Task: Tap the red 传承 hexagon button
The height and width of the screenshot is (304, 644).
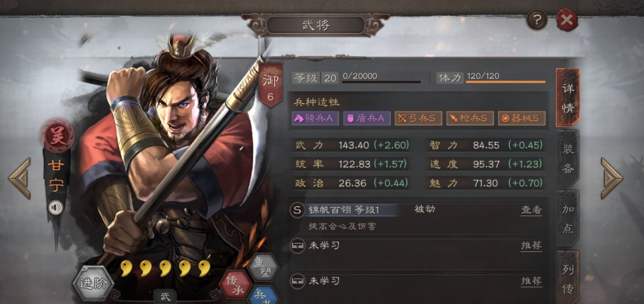Action: pyautogui.click(x=236, y=283)
